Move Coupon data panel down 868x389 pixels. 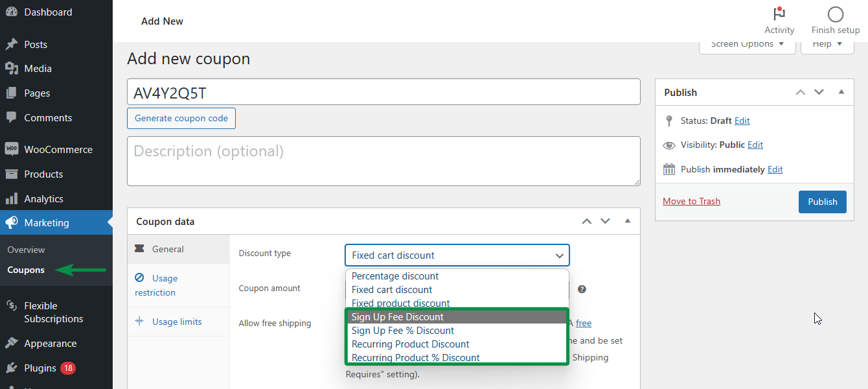[606, 221]
